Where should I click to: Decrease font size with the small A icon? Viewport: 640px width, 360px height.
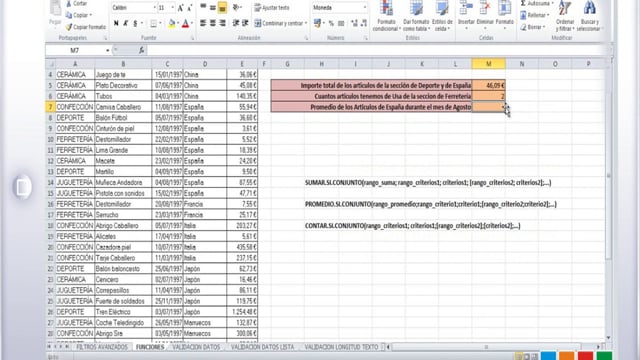click(190, 8)
